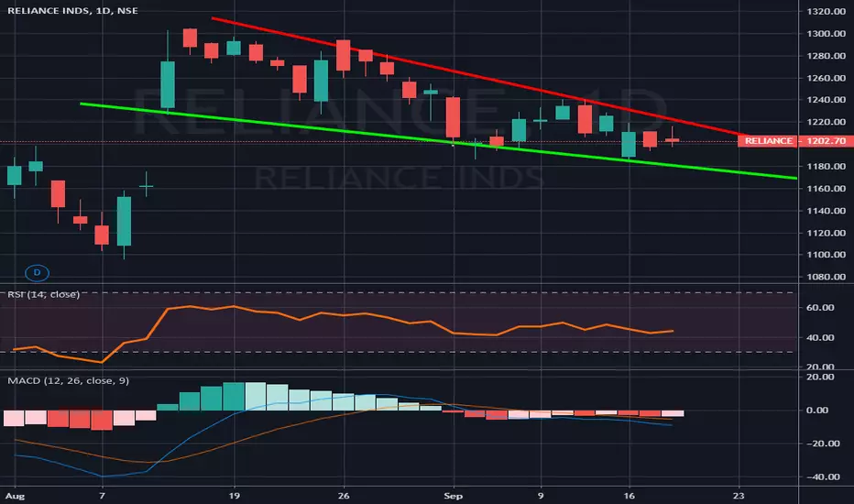The height and width of the screenshot is (504, 854).
Task: Click the Aug date label on time axis
Action: (16, 496)
